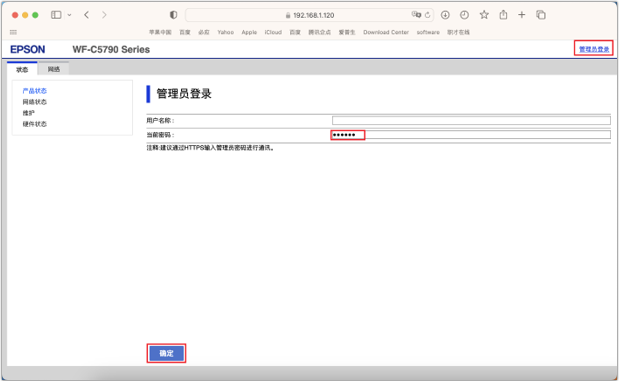Focus the 用户名称 input field
619x381 pixels.
click(x=471, y=120)
